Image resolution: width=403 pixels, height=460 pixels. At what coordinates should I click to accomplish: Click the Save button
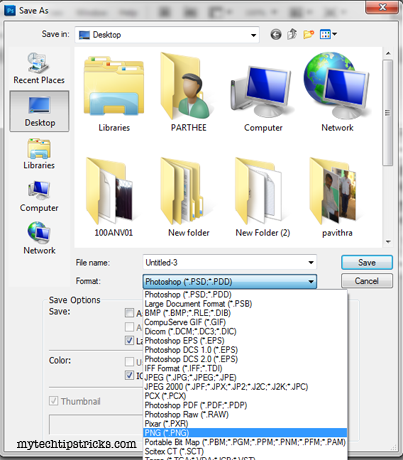(367, 263)
